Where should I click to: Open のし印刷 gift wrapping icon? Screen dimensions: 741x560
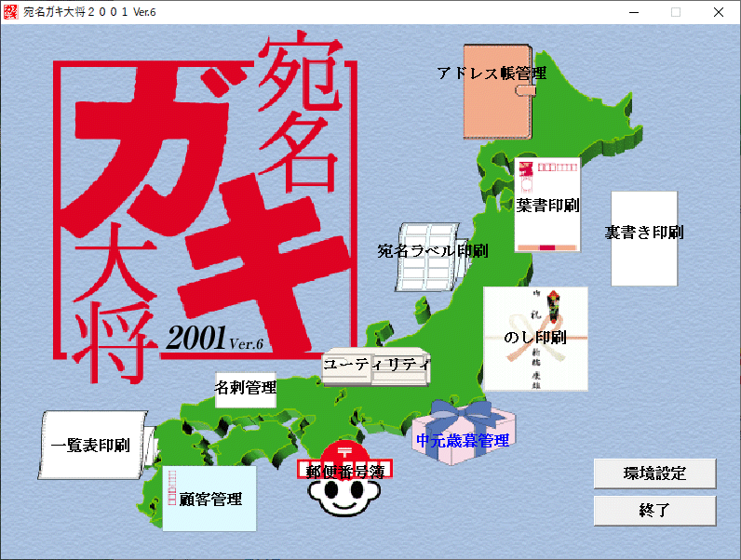(x=536, y=339)
